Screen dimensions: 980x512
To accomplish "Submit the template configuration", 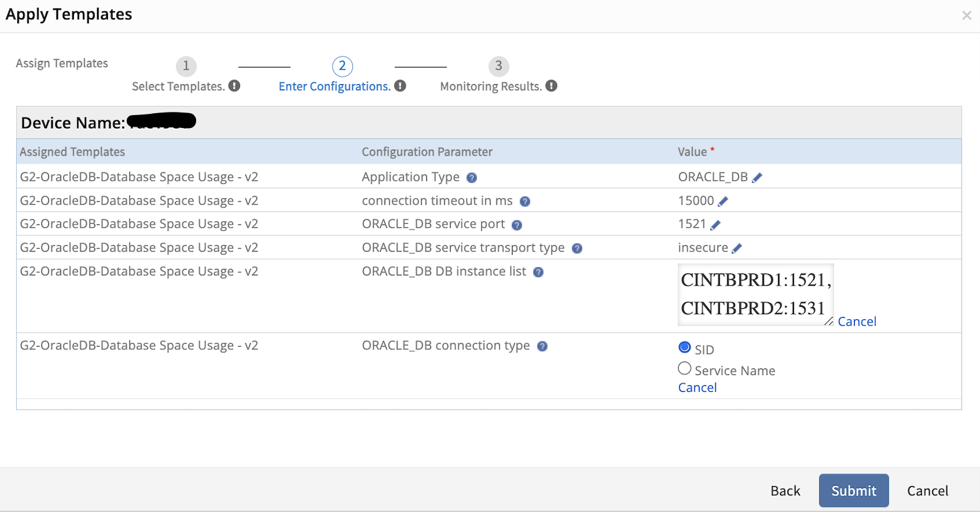I will pyautogui.click(x=853, y=491).
